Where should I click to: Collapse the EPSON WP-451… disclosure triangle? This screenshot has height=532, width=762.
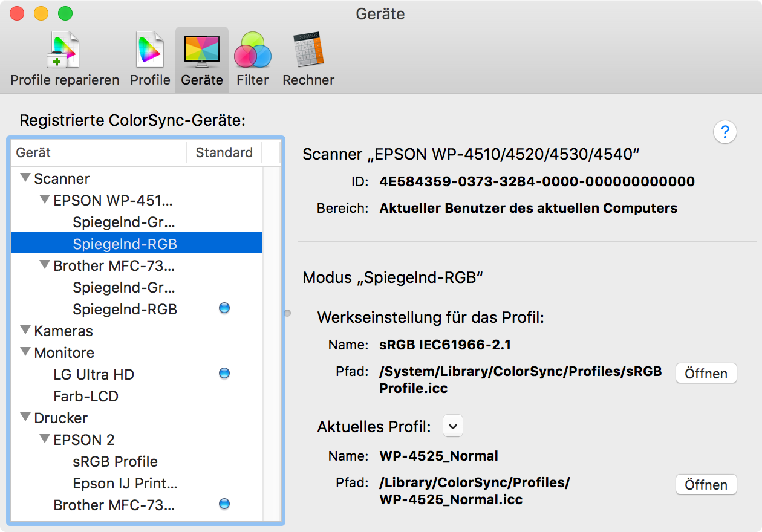[x=45, y=199]
